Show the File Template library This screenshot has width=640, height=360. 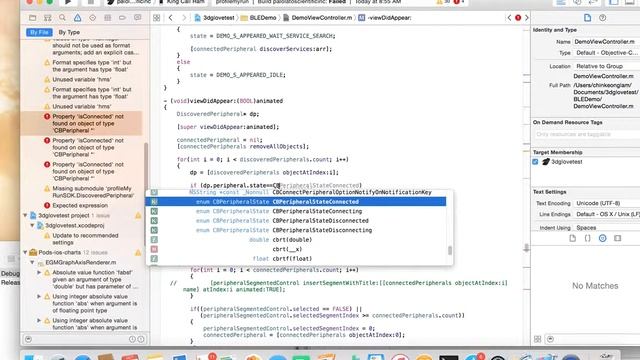(573, 238)
